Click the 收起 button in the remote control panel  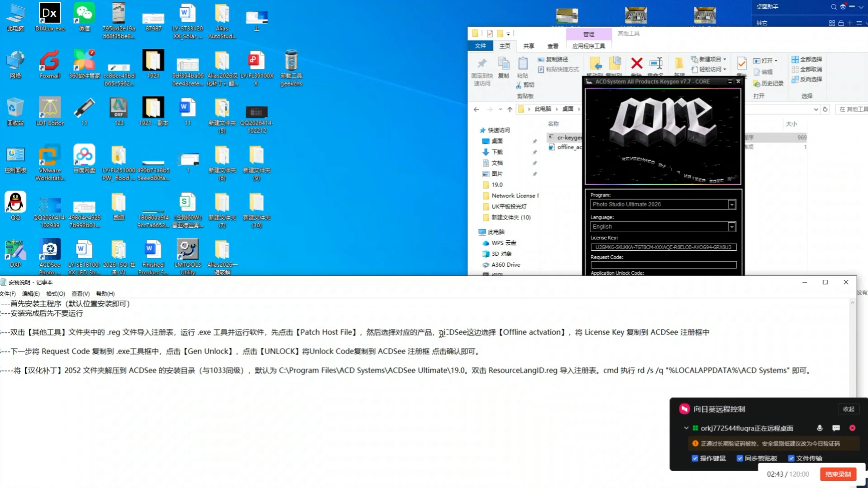pos(849,409)
